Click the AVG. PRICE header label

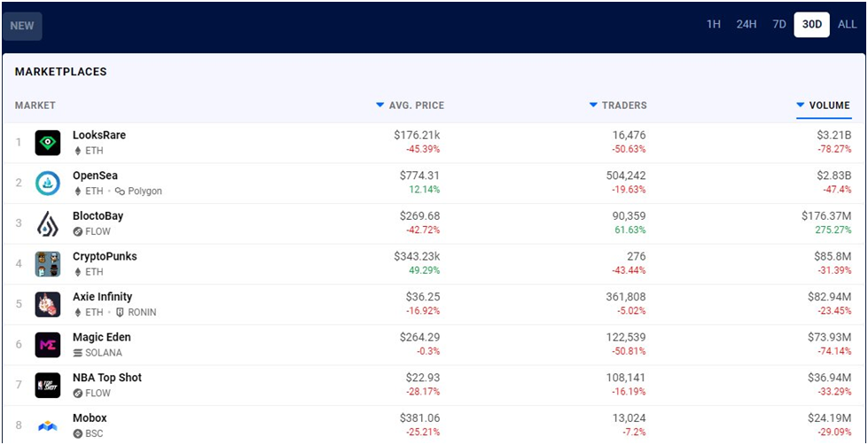[417, 105]
